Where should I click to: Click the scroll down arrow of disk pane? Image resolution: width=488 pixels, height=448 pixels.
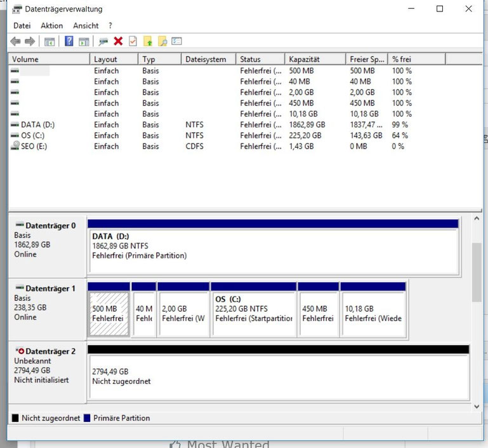click(477, 406)
